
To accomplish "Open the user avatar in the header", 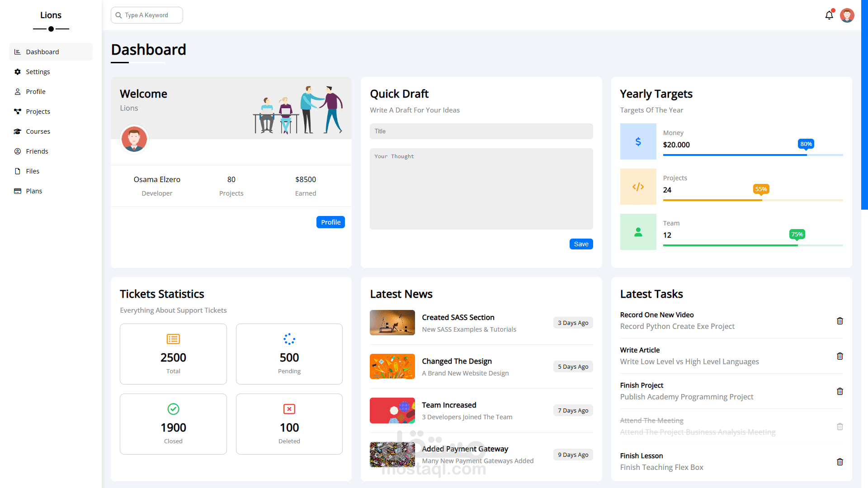I will pyautogui.click(x=847, y=15).
